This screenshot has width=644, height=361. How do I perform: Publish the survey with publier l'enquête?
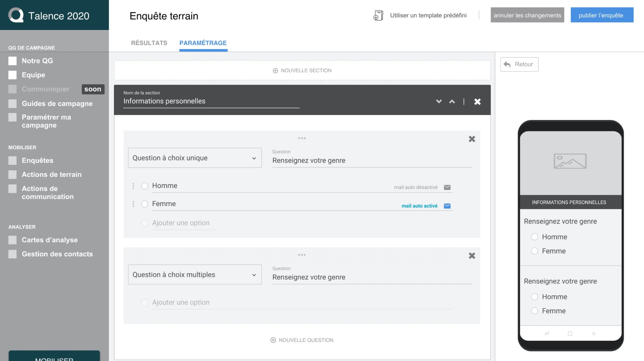601,15
